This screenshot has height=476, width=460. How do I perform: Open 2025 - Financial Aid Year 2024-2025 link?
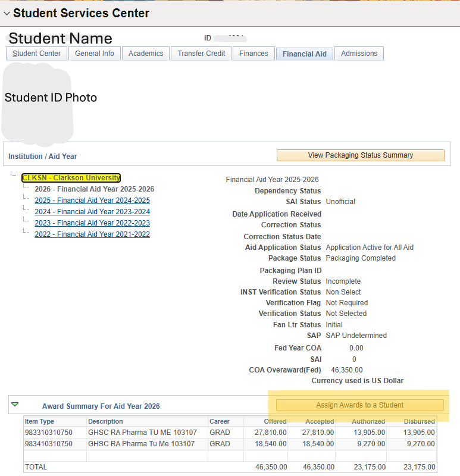92,201
